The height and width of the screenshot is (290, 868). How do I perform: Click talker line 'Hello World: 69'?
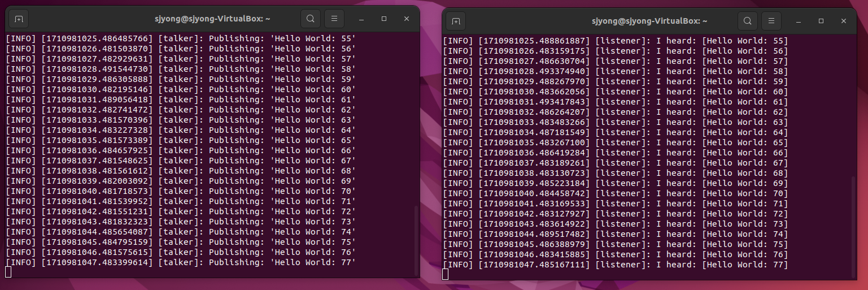pos(180,181)
